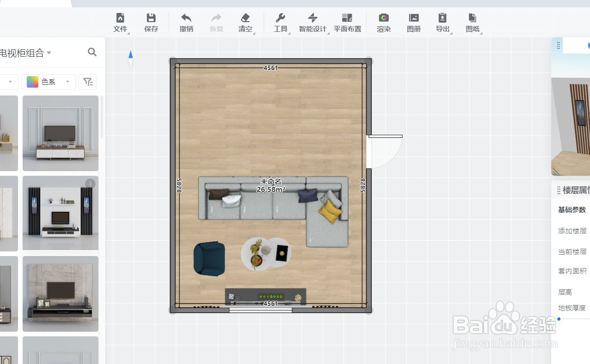Click the 导出 export icon
The width and height of the screenshot is (590, 364).
442,18
